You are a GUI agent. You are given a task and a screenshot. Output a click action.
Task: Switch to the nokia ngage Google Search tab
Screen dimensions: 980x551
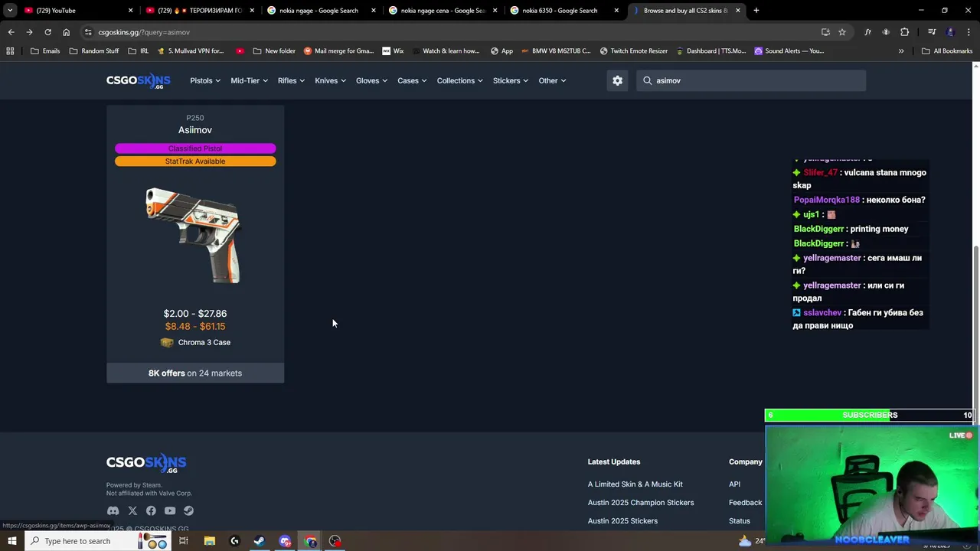click(x=322, y=11)
